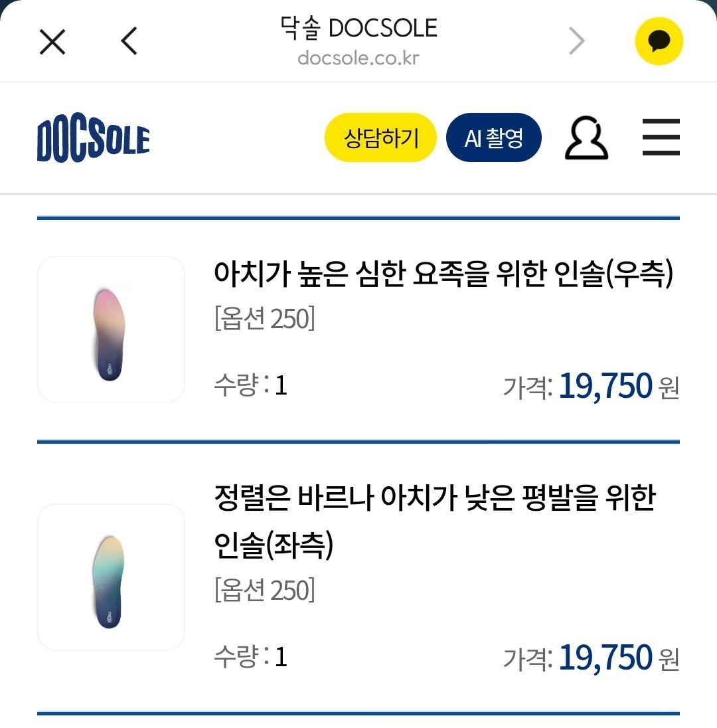
Task: Open the user profile icon
Action: (x=586, y=137)
